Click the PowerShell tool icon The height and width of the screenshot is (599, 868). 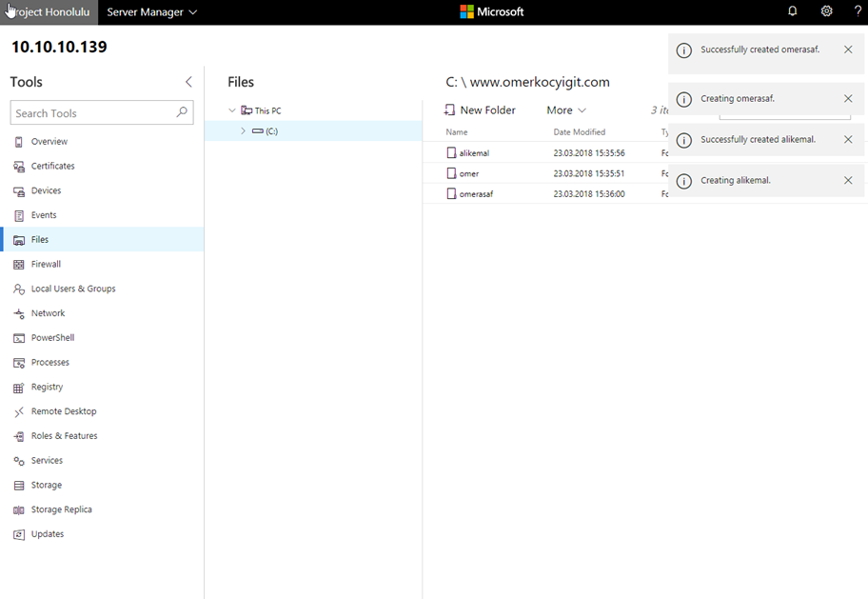19,338
